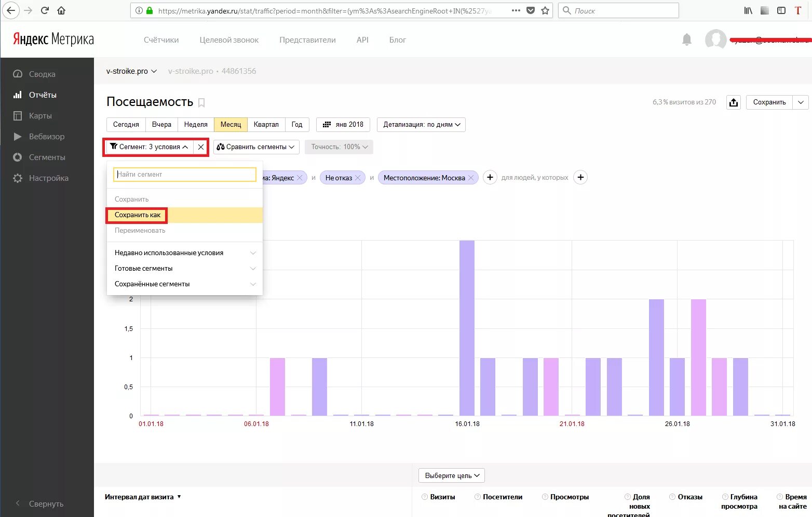Open Целевой звонок link
Screen dimensions: 812x517
229,40
